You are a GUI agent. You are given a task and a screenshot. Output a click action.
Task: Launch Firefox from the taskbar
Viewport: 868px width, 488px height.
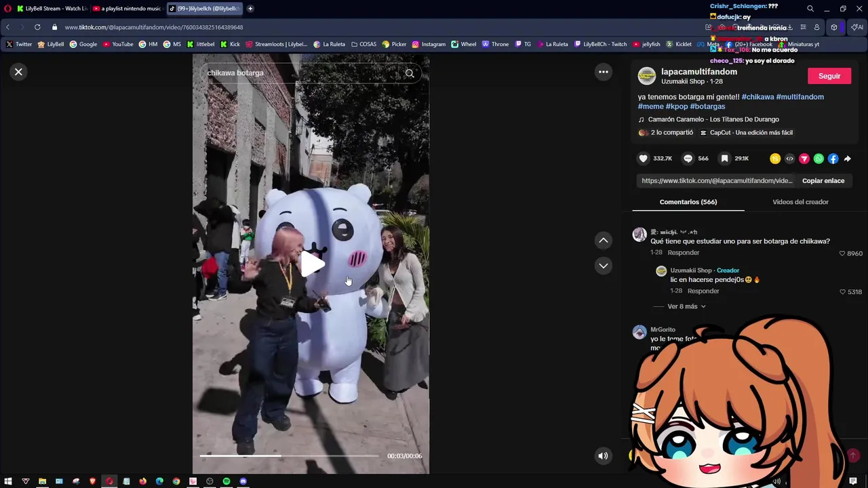click(x=142, y=481)
